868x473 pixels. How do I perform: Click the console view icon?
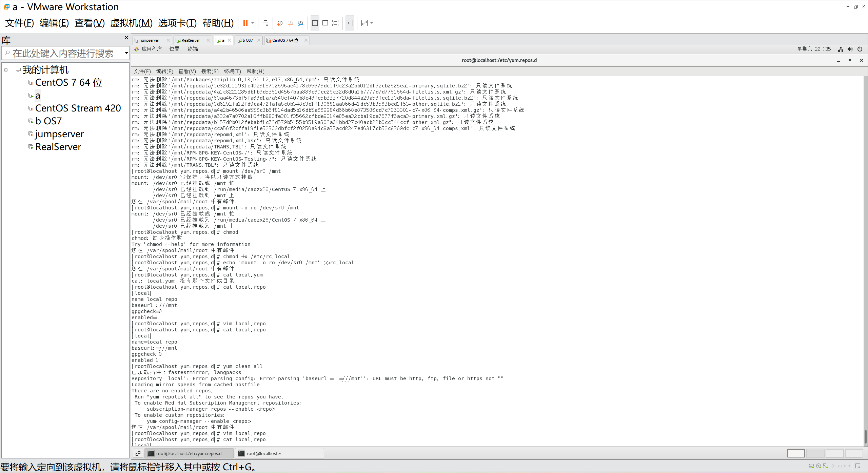tap(350, 23)
